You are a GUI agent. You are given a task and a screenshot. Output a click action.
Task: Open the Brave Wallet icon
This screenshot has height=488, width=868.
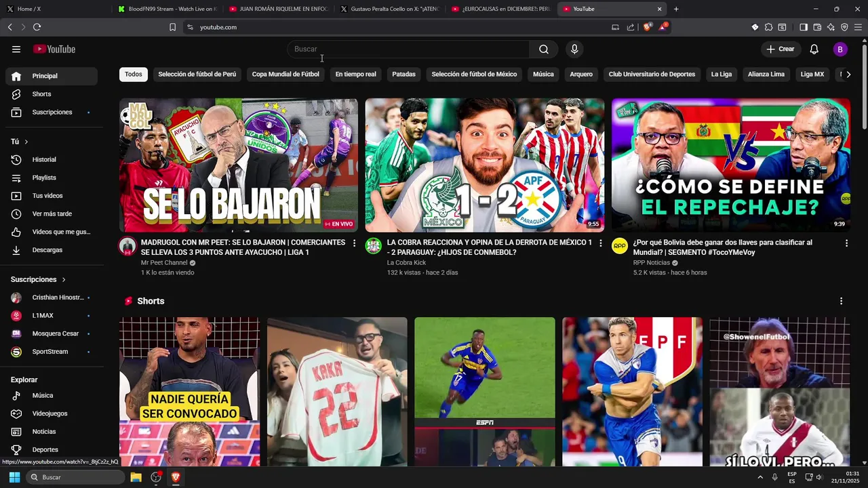tap(817, 27)
